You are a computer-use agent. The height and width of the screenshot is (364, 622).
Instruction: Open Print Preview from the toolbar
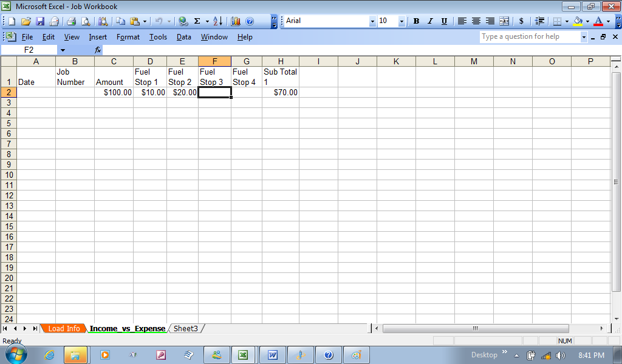point(86,21)
